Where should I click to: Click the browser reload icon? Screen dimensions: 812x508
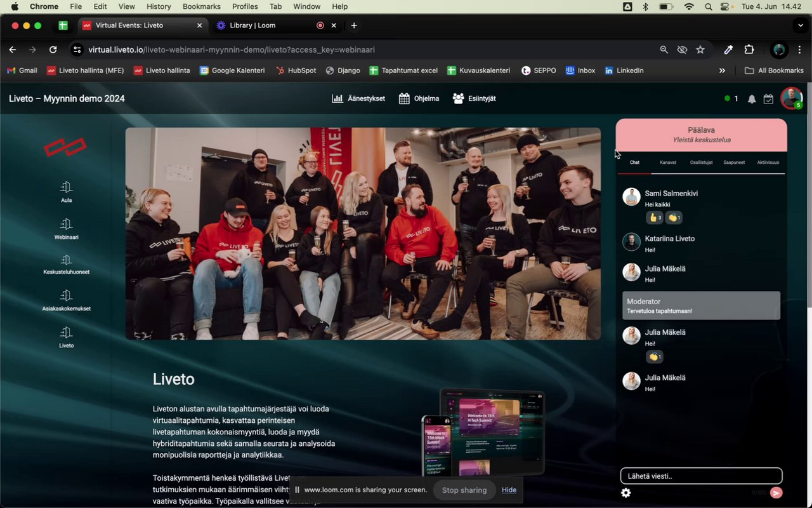53,50
